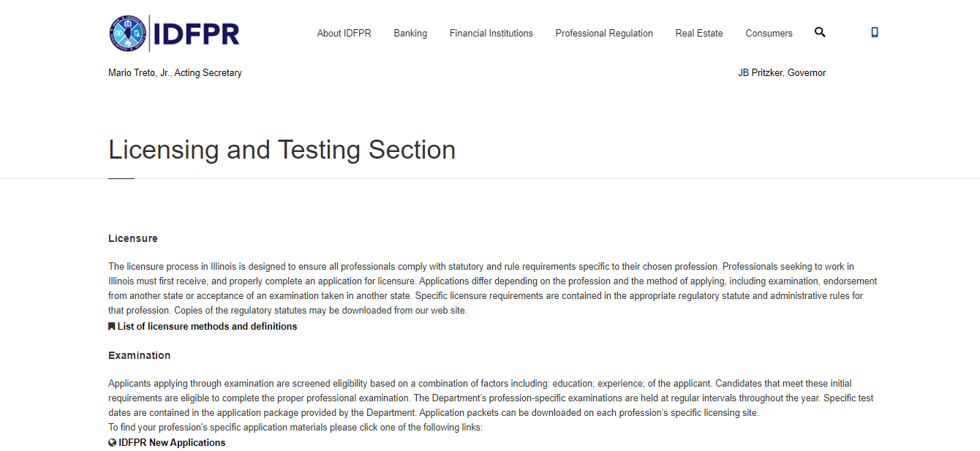Screen dimensions: 980x451
Task: Open the Banking menu
Action: (410, 32)
